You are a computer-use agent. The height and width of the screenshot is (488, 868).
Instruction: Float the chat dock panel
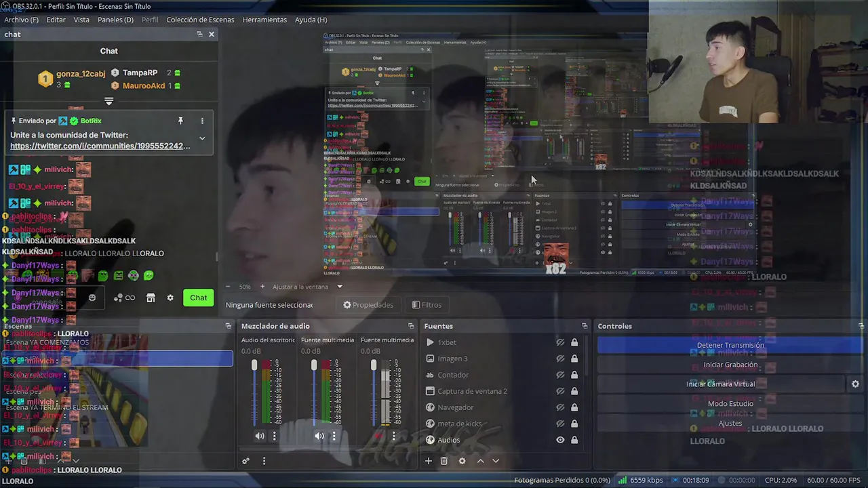[199, 34]
